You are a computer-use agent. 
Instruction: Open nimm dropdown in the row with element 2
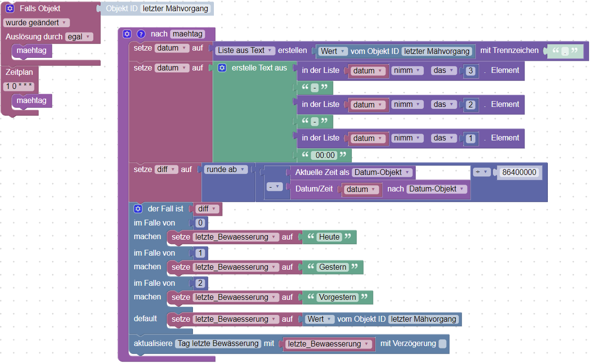[406, 104]
